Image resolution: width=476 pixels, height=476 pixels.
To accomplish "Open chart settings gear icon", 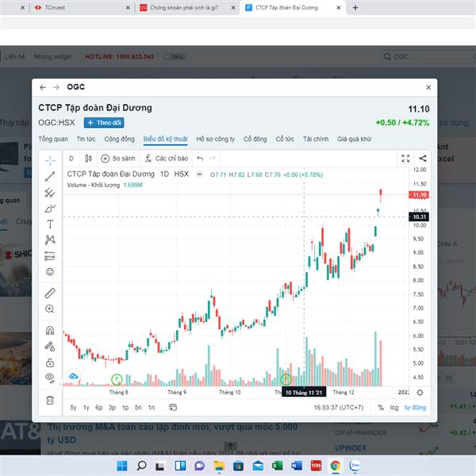I will pyautogui.click(x=420, y=393).
